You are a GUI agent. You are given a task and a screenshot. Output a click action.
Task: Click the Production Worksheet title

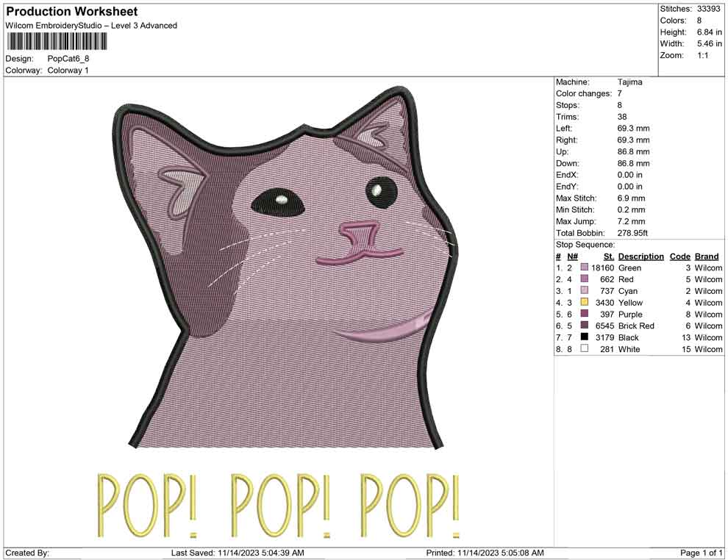[71, 11]
